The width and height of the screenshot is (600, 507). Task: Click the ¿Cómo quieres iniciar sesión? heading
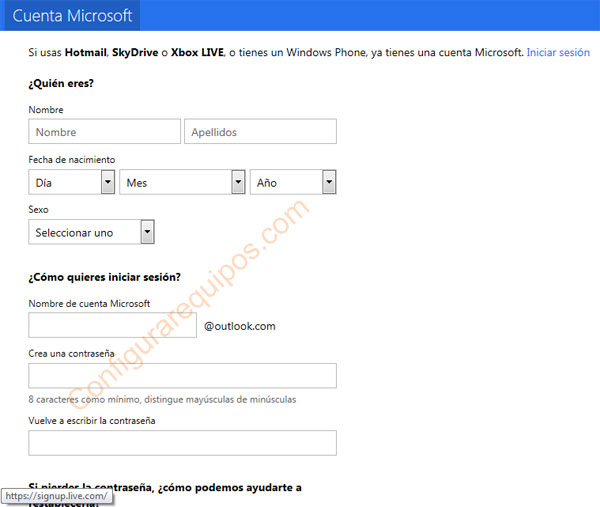pyautogui.click(x=104, y=277)
